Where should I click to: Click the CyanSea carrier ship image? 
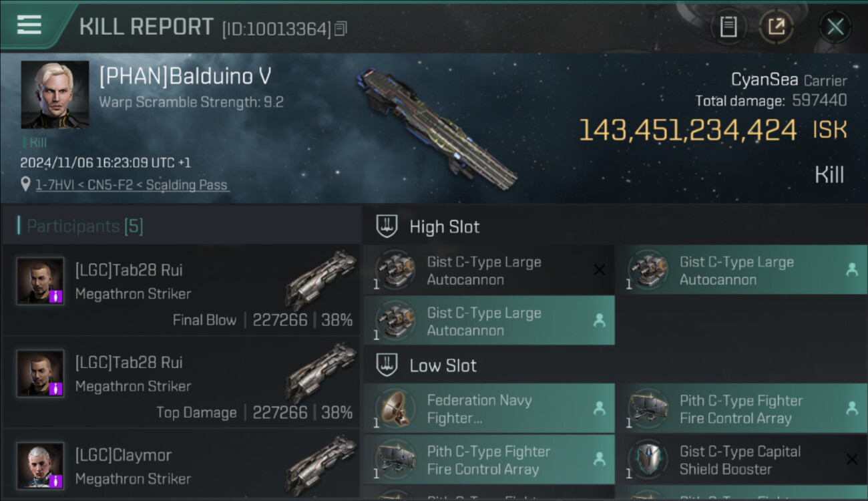(x=437, y=128)
